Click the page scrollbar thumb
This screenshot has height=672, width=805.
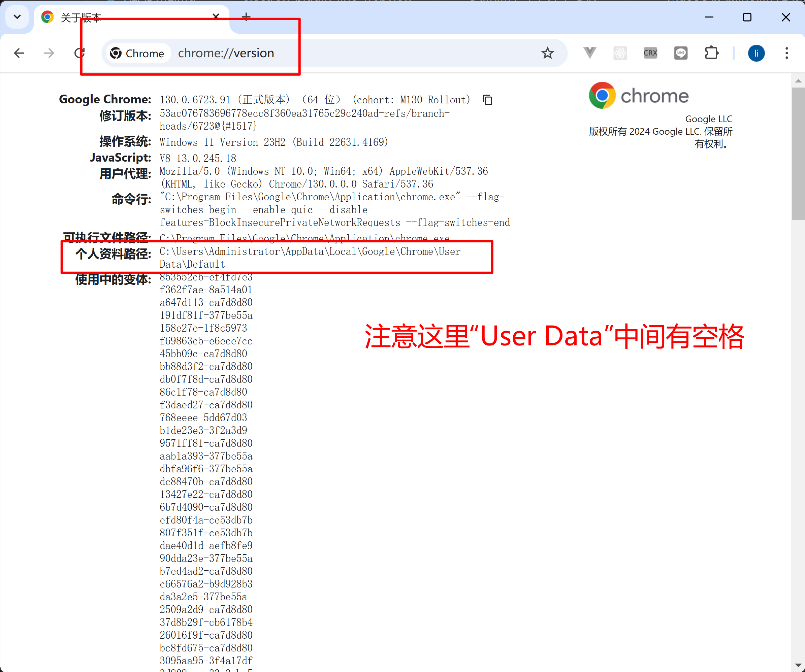798,153
